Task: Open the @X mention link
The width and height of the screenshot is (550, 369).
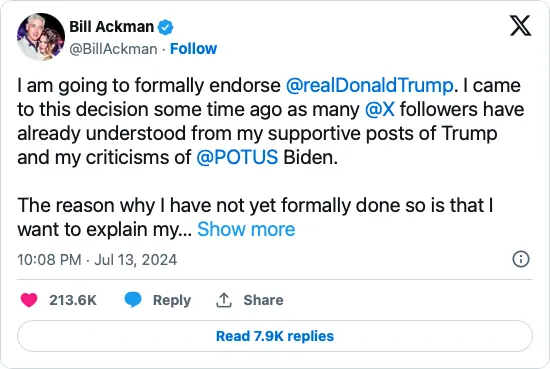Action: [380, 109]
